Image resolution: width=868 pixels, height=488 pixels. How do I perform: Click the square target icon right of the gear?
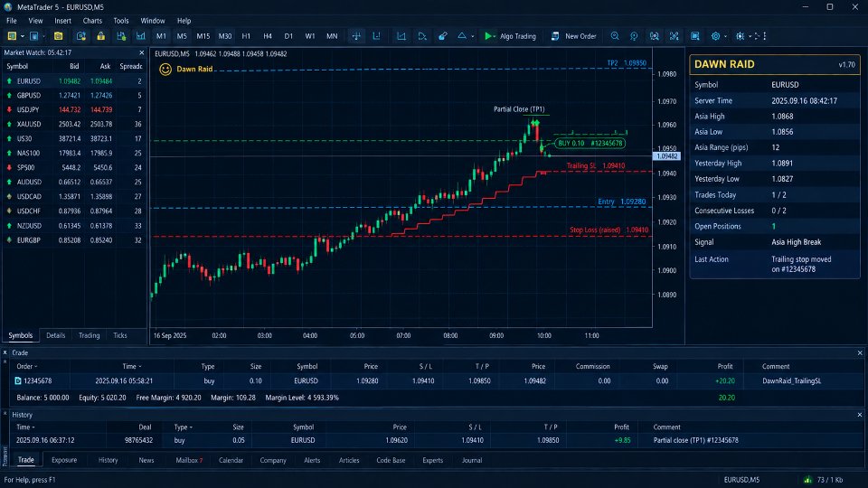tap(741, 36)
